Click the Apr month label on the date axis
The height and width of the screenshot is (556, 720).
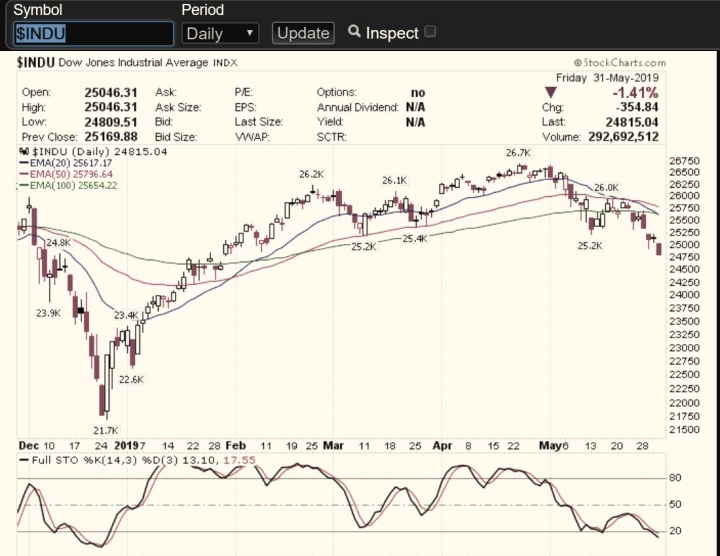click(442, 445)
